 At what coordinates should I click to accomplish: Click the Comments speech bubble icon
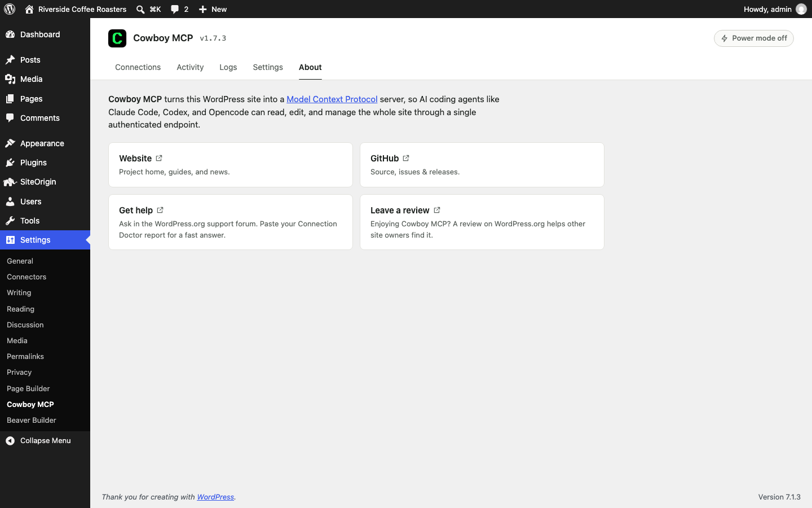(10, 118)
